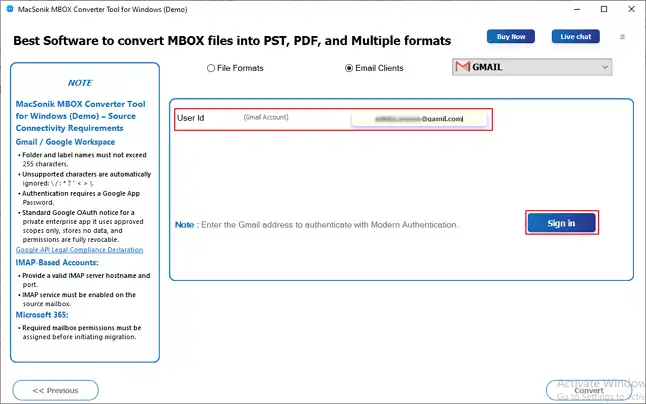Click the 'Best Software to convert MBOX' headline
646x404 pixels.
pyautogui.click(x=232, y=41)
